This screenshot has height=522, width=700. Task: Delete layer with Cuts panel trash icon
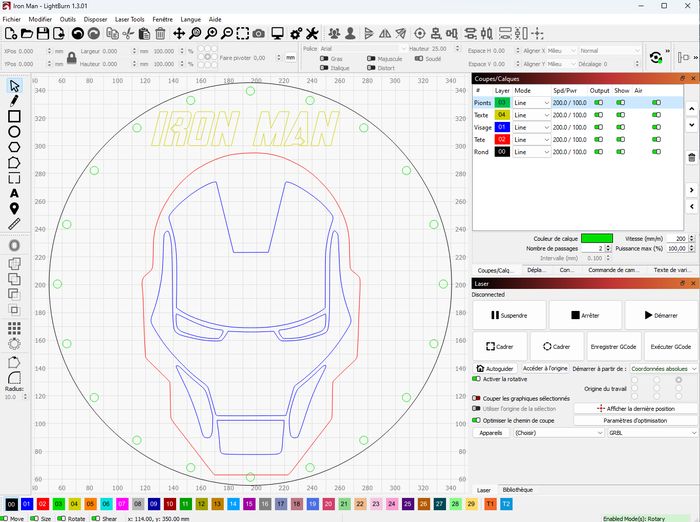(692, 158)
